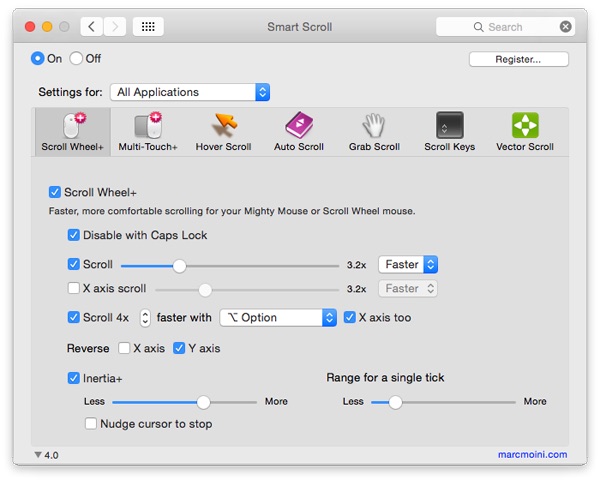Open the All Applications settings dropdown

tap(190, 92)
